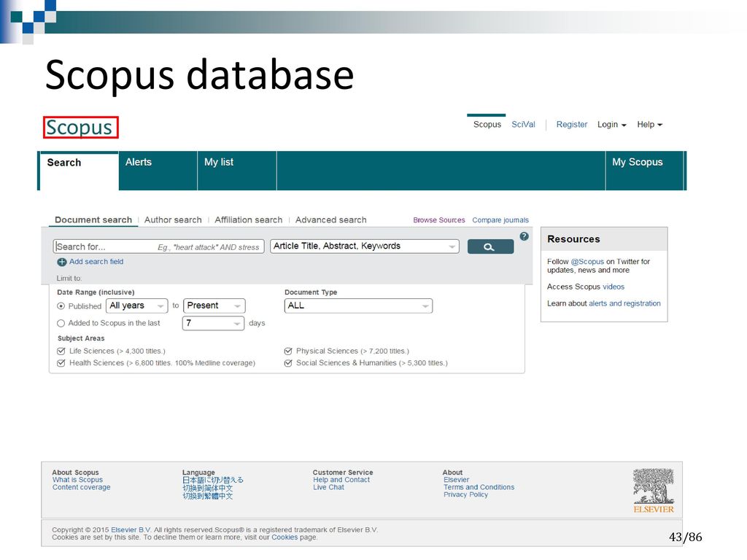Open the SciVal link
This screenshot has width=747, height=560.
pyautogui.click(x=523, y=124)
